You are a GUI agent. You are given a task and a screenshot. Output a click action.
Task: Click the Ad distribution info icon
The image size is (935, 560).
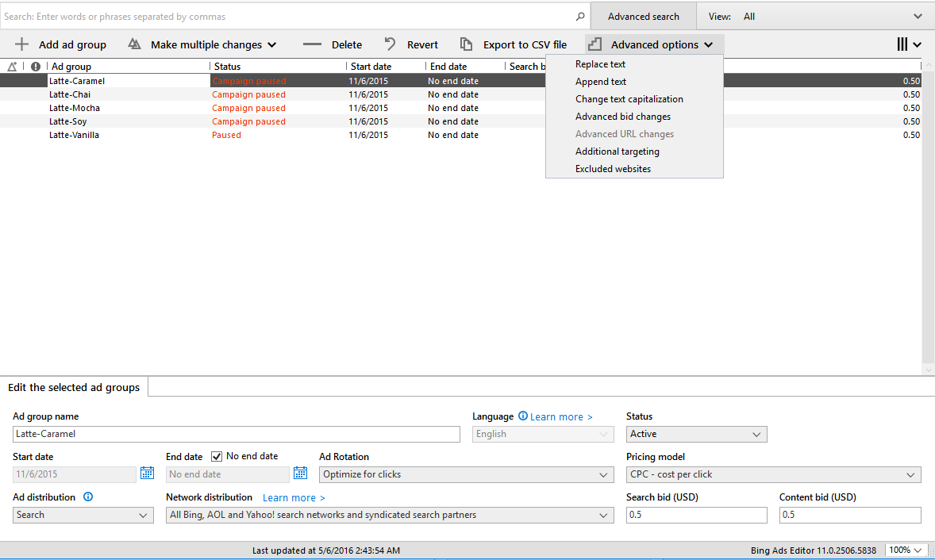(88, 497)
